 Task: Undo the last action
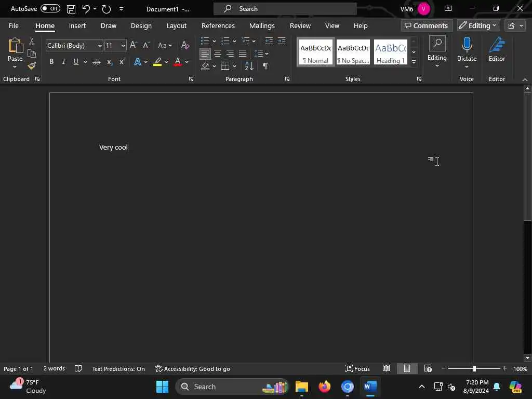pos(86,9)
